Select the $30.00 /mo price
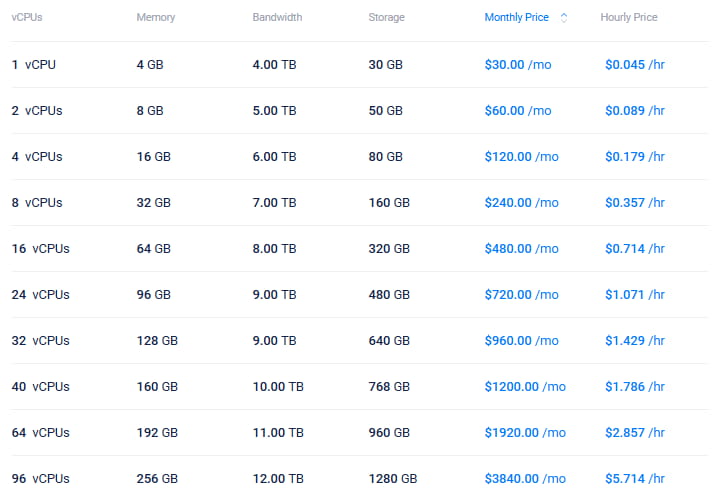Screen dimensions: 720x500 [x=517, y=65]
